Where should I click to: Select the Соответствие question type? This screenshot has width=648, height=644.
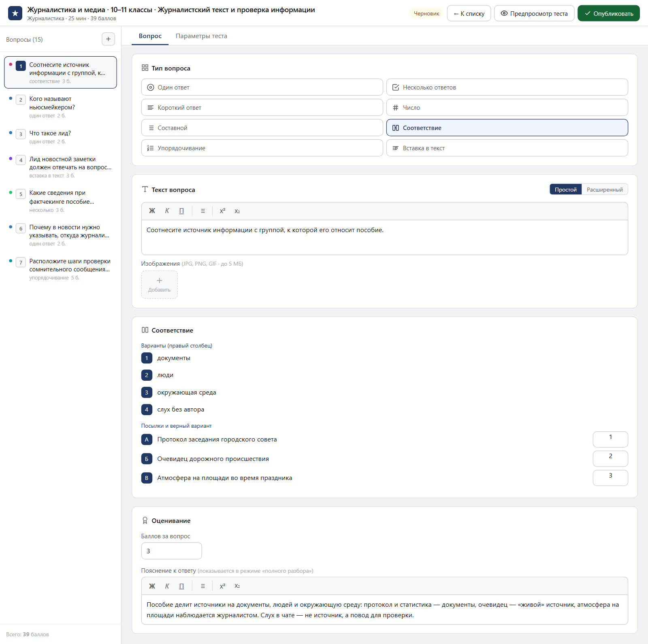(507, 128)
